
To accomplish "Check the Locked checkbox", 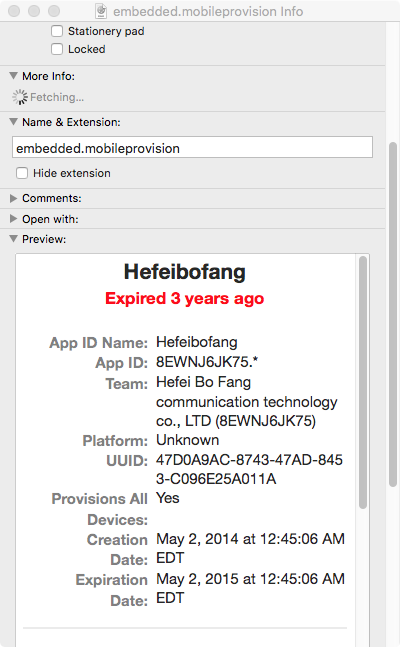I will pyautogui.click(x=57, y=49).
